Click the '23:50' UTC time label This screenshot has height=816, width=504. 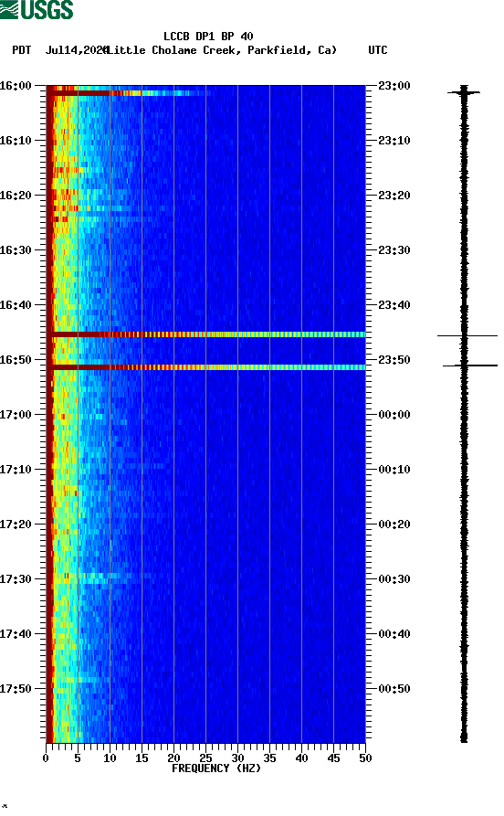tap(394, 360)
